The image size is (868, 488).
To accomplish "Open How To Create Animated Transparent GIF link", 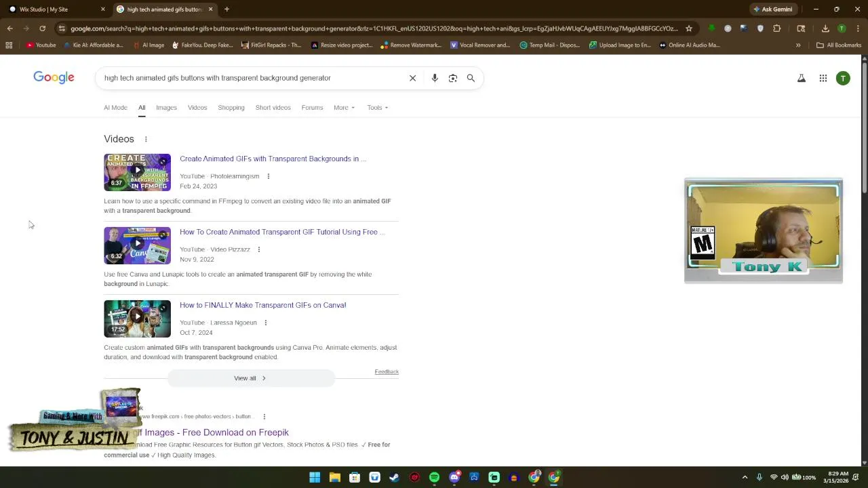I will [x=282, y=232].
